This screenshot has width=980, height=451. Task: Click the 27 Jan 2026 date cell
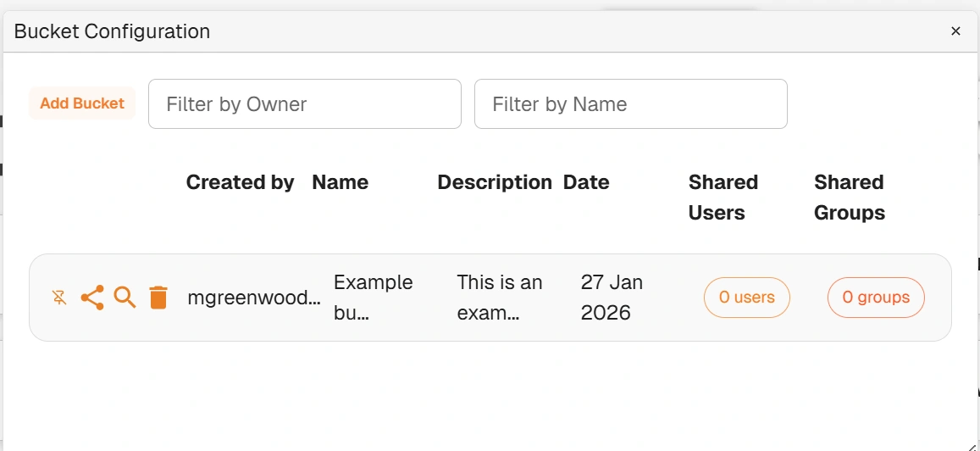(612, 297)
